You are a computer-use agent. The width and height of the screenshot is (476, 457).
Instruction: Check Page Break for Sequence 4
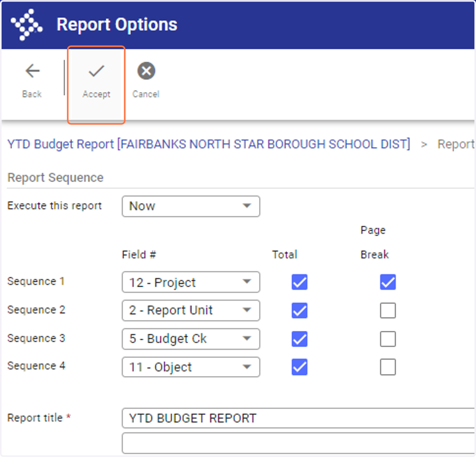click(x=388, y=367)
